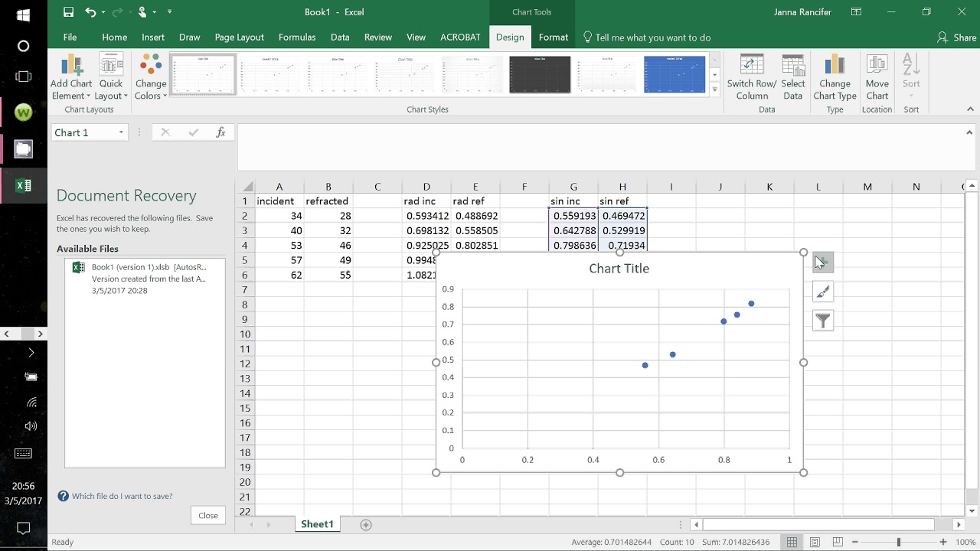
Task: Click the Chart Filters funnel button
Action: click(x=823, y=321)
